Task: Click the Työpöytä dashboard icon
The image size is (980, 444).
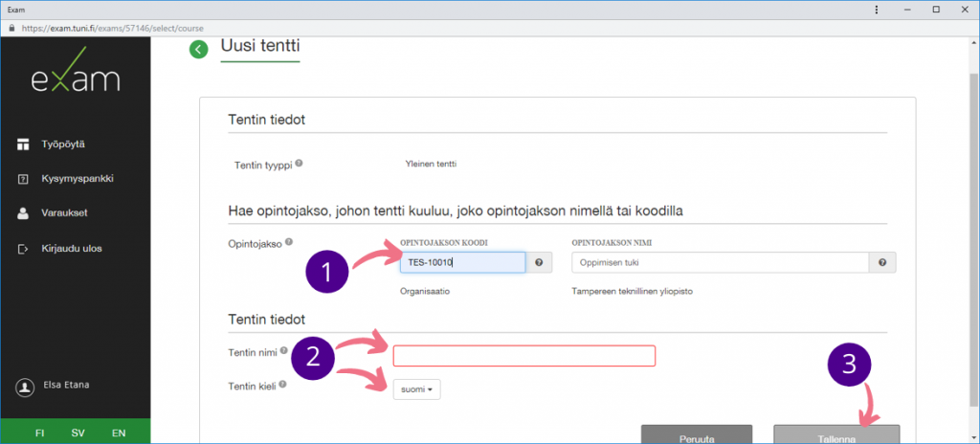Action: point(24,144)
